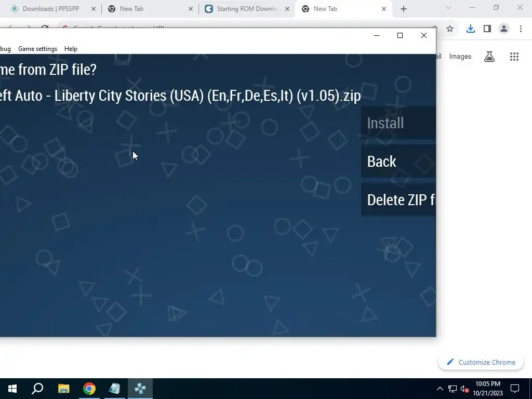Switch to the Starting ROM Download tab
This screenshot has height=399, width=532.
(x=247, y=9)
